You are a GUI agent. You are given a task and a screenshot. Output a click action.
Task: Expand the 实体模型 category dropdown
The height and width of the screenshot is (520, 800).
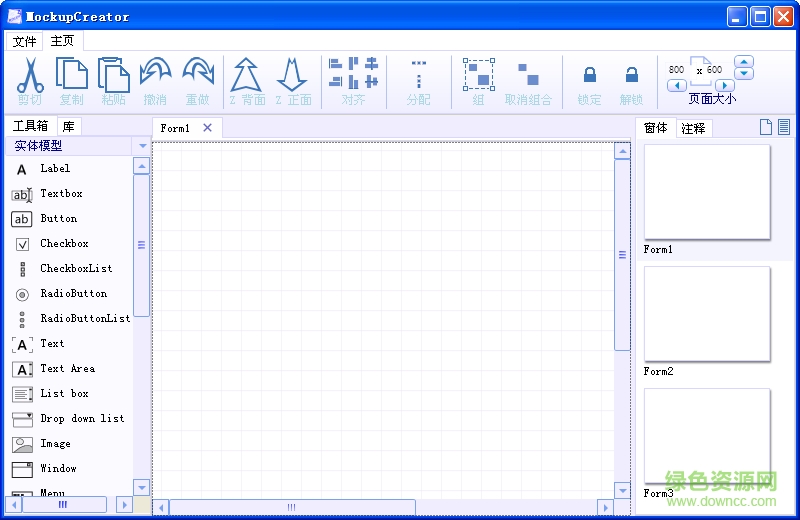pos(143,146)
